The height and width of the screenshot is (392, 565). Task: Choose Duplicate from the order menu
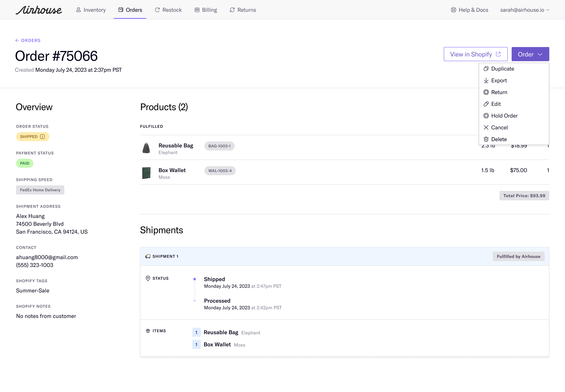click(502, 69)
